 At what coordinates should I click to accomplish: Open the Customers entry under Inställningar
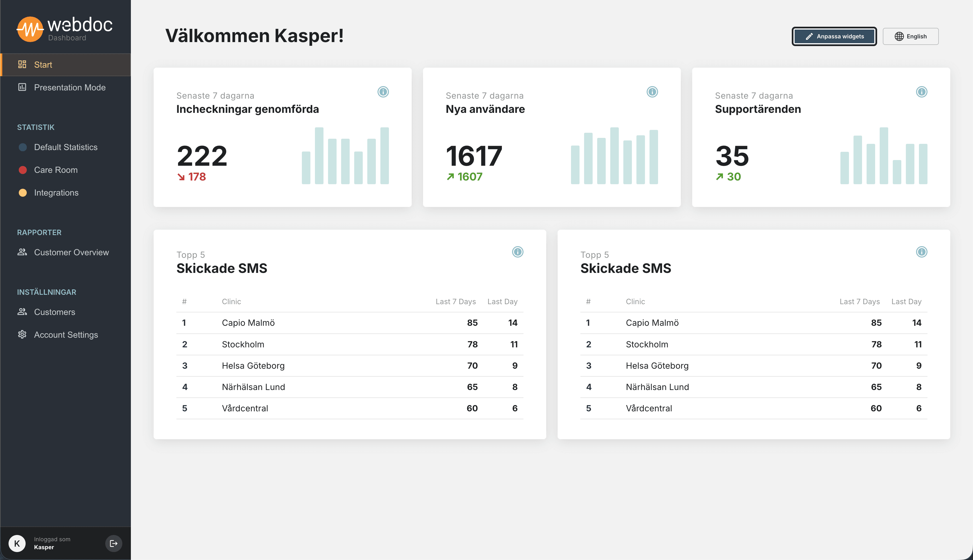point(54,312)
